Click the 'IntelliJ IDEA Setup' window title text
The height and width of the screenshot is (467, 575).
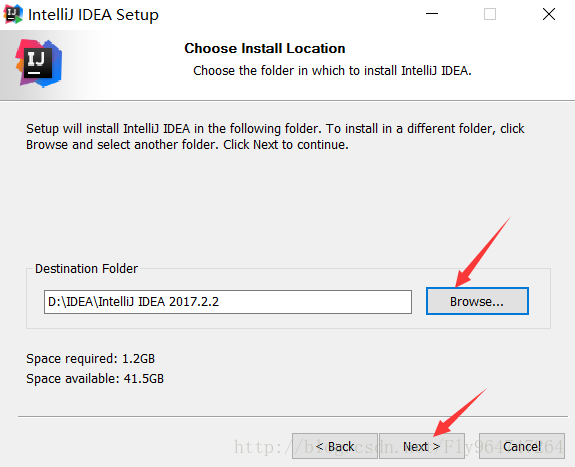point(94,15)
